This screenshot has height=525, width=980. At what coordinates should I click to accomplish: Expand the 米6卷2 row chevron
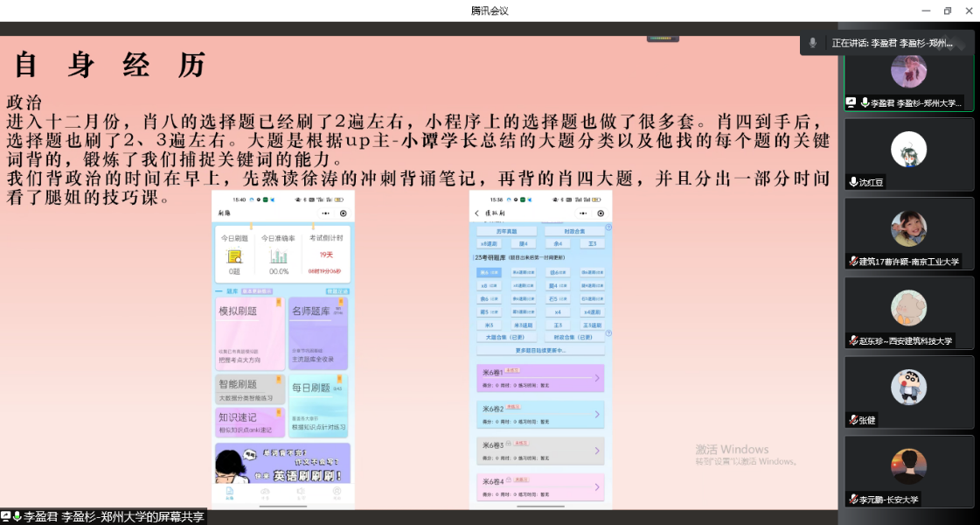[x=597, y=414]
